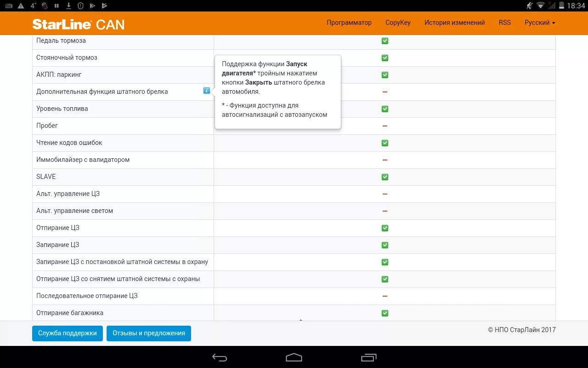Click the Отзывы и предложения button
Screen dimensions: 588x368
(x=149, y=333)
